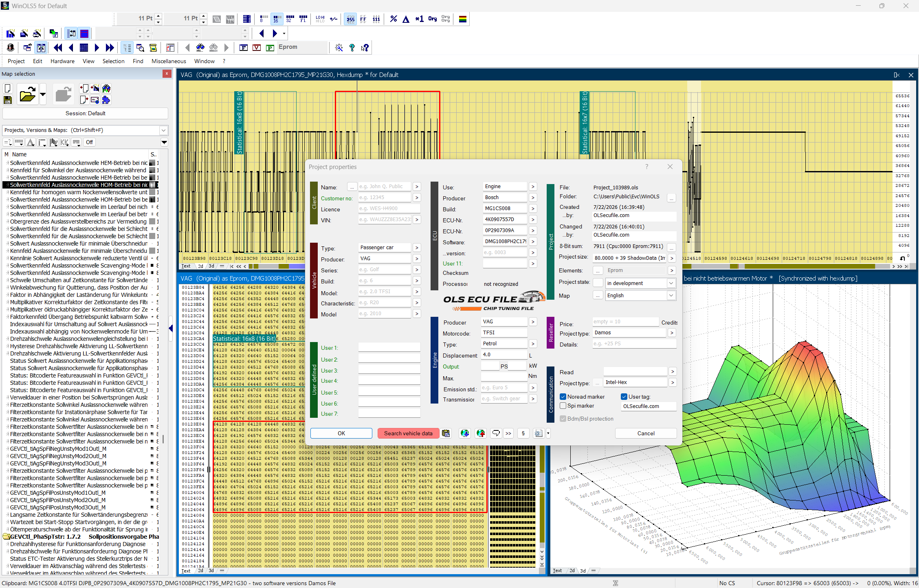This screenshot has height=588, width=919.
Task: Open the Edit menu
Action: point(37,61)
